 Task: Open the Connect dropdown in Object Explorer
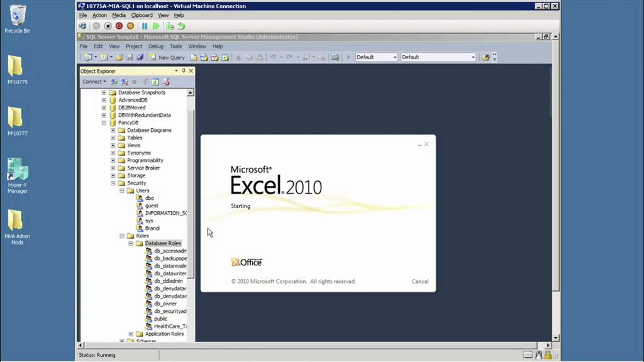(94, 82)
